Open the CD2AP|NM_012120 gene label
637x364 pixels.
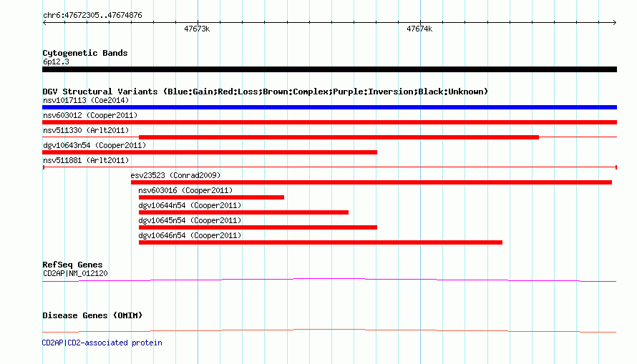76,273
